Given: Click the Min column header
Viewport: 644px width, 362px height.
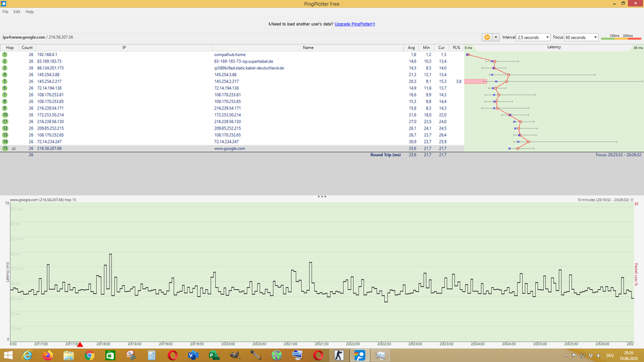Looking at the screenshot, I should [426, 48].
